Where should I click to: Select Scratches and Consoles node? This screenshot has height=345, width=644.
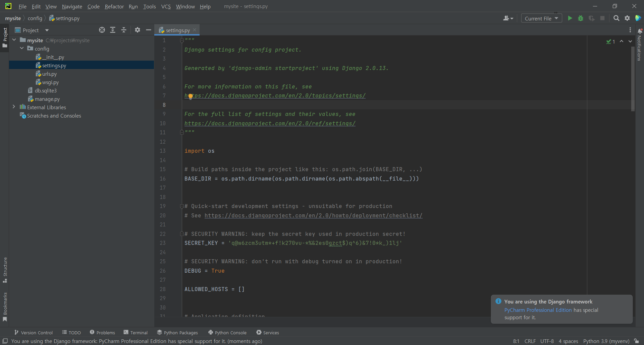click(50, 116)
